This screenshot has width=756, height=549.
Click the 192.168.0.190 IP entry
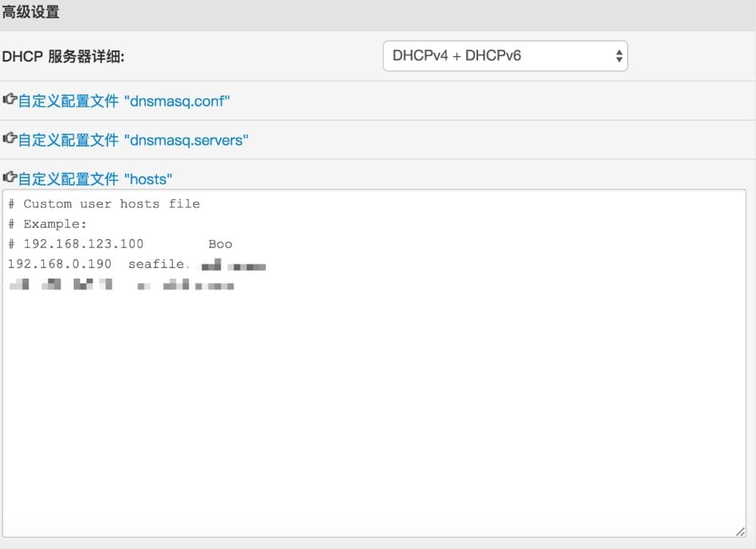click(60, 264)
